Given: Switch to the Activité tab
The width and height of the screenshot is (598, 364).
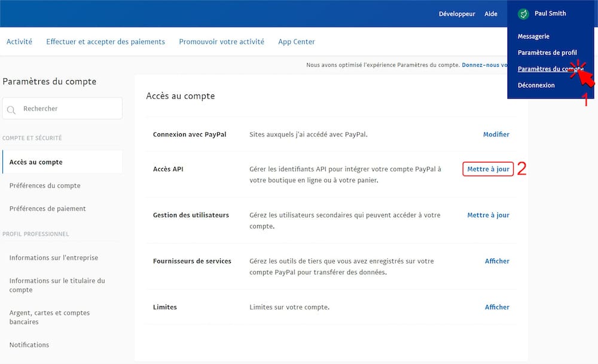Looking at the screenshot, I should pos(19,42).
